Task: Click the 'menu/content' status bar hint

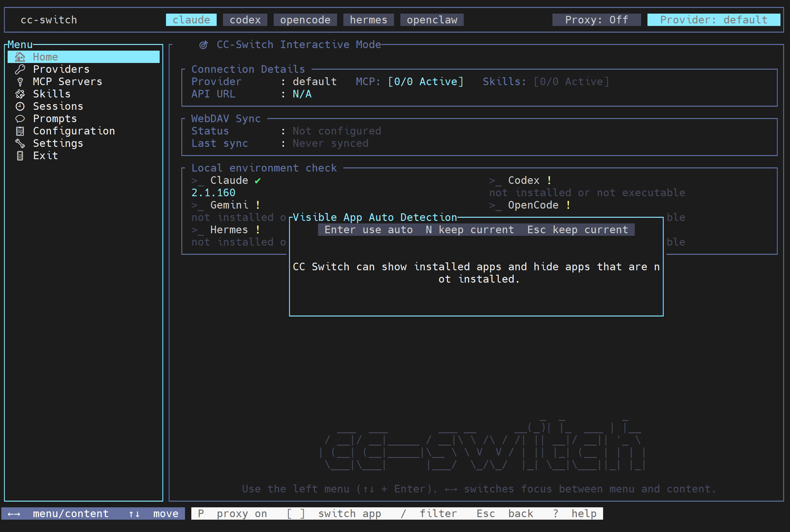Action: pos(71,514)
